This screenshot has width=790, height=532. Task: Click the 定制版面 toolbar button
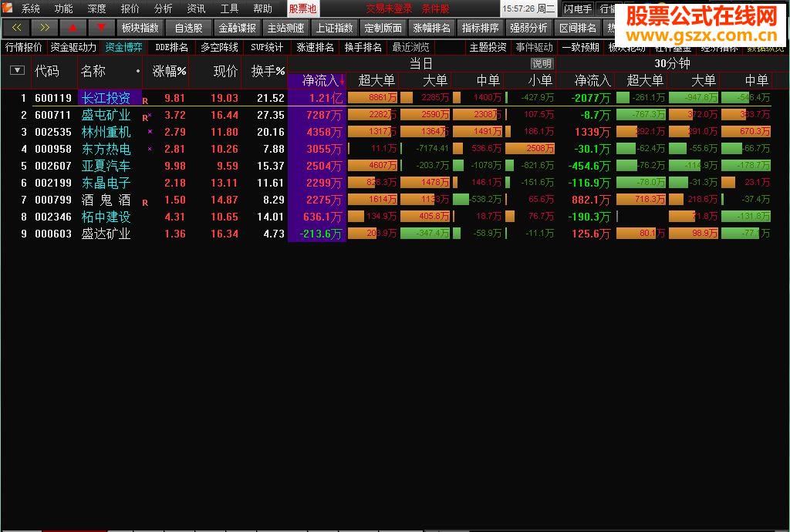click(383, 28)
